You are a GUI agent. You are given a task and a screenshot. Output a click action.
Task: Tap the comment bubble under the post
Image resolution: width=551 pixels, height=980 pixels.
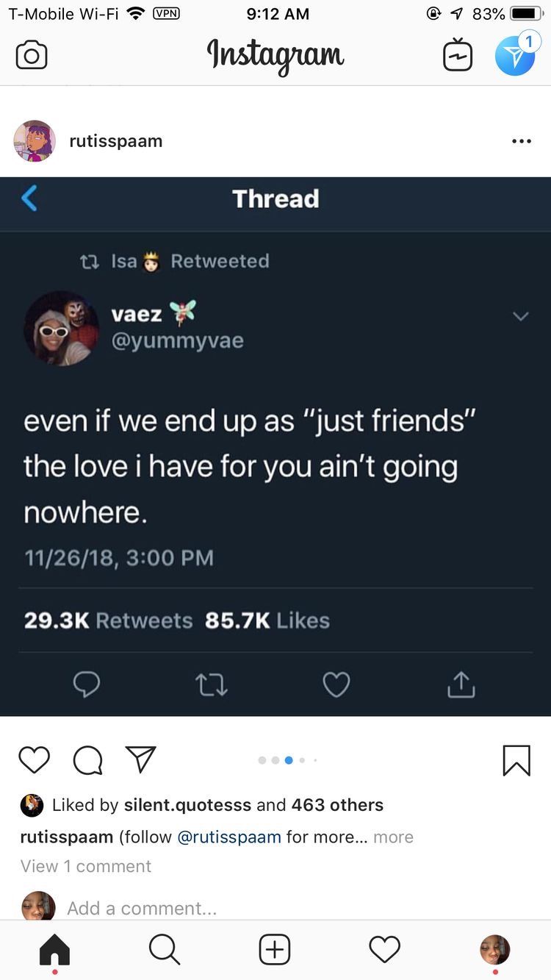[88, 761]
